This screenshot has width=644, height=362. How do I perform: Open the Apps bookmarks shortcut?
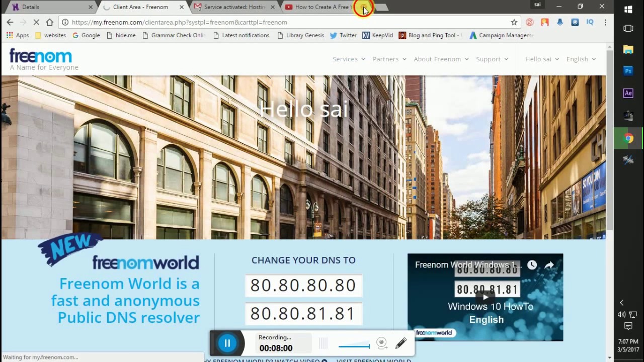click(x=18, y=35)
